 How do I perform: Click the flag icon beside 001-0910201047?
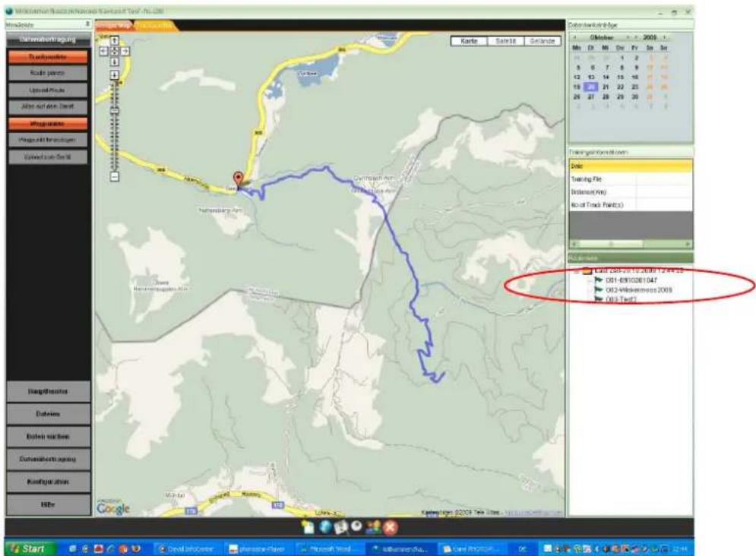tap(599, 280)
